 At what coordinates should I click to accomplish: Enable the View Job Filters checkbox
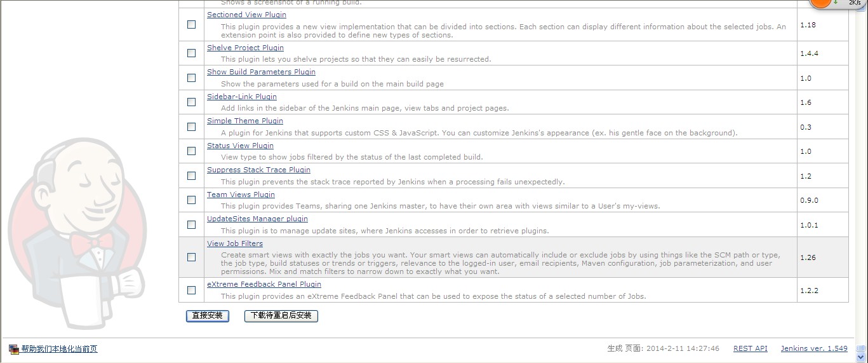[191, 257]
